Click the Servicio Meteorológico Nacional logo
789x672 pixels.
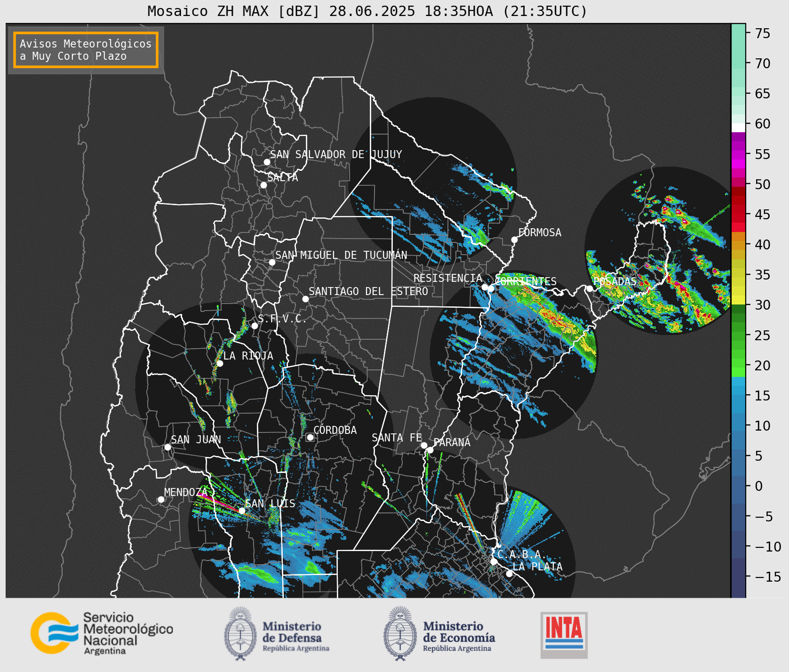coord(102,633)
